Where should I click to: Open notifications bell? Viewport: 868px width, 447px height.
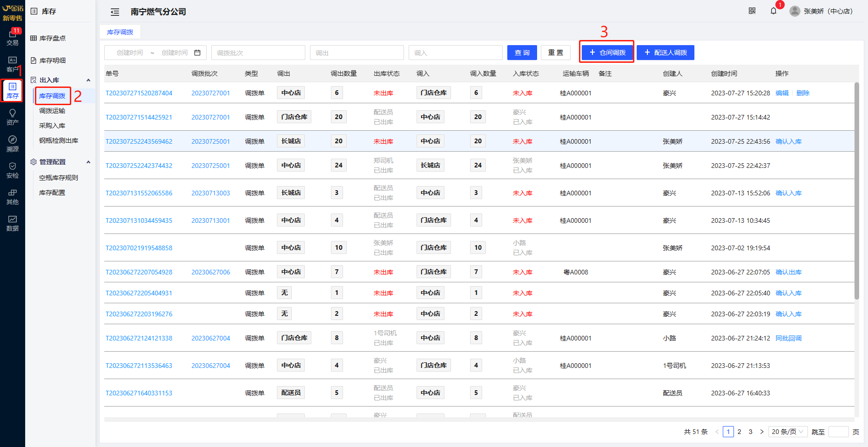774,11
